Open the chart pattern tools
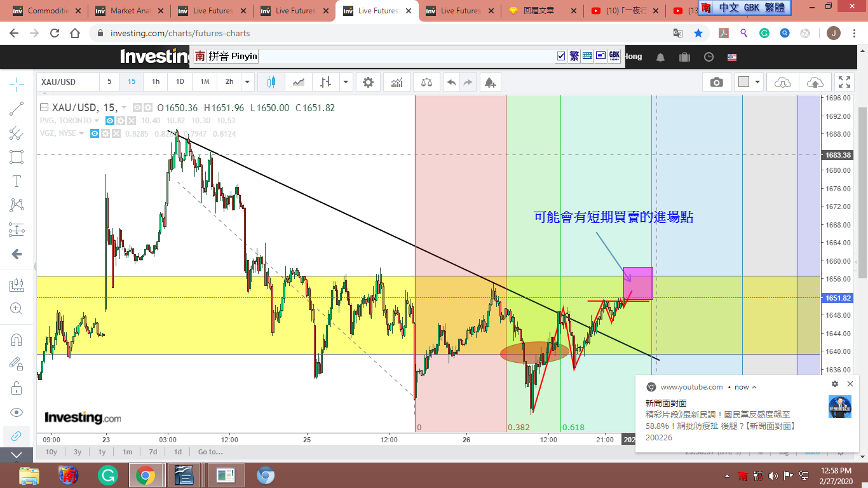 coord(17,205)
